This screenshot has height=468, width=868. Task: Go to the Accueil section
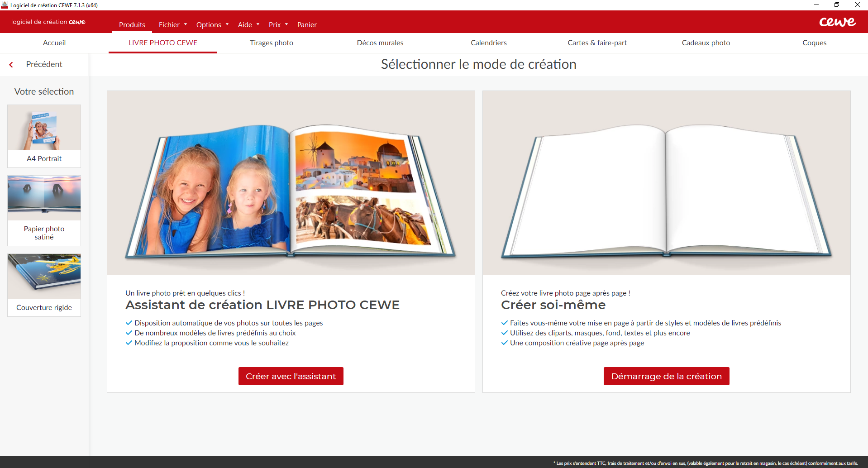coord(54,43)
